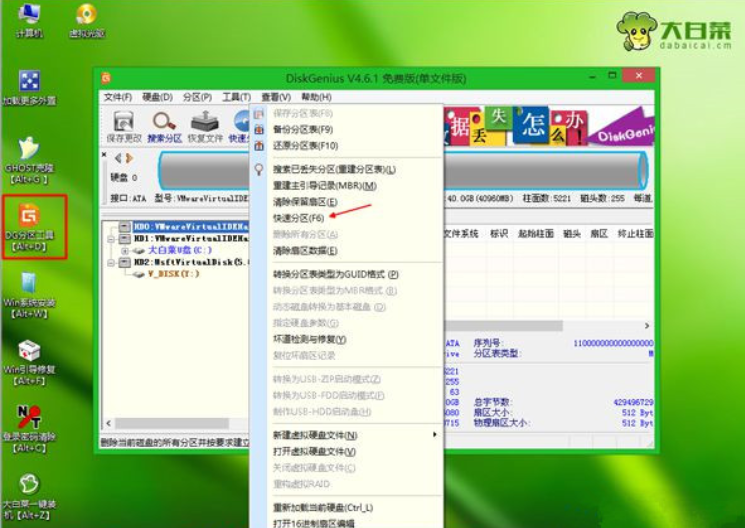Click the 标识 column header
Viewport: 745px width, 528px height.
pyautogui.click(x=499, y=233)
